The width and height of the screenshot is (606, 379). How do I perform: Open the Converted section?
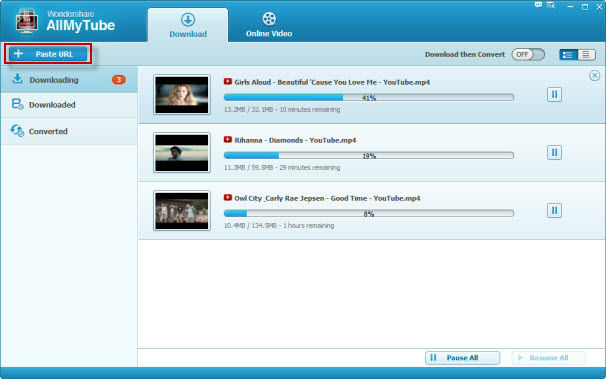point(69,131)
